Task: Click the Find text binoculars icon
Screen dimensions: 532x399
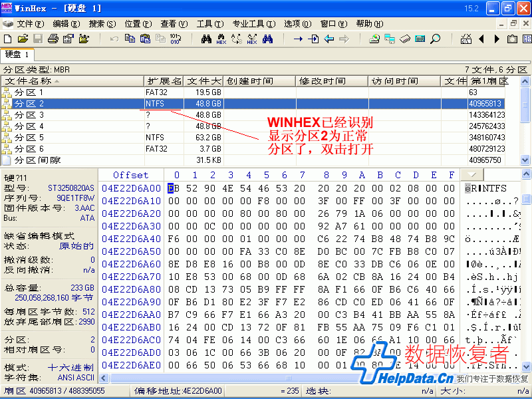Action: coord(206,39)
